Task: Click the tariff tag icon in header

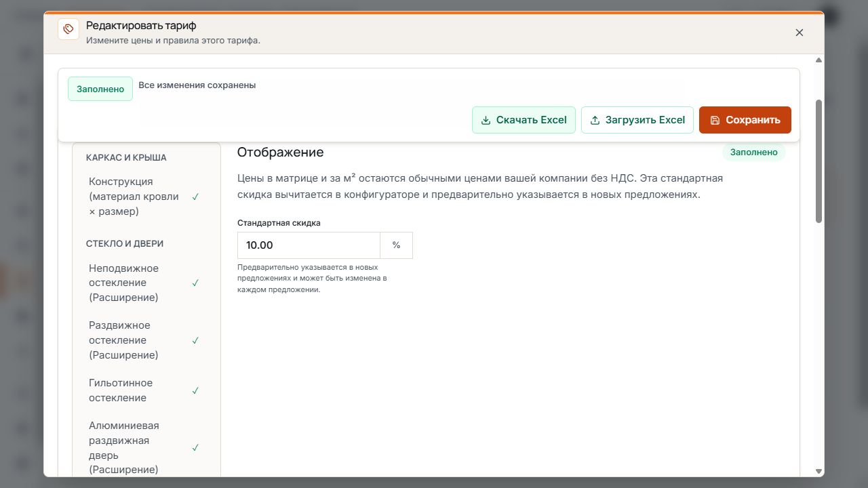Action: pyautogui.click(x=68, y=29)
